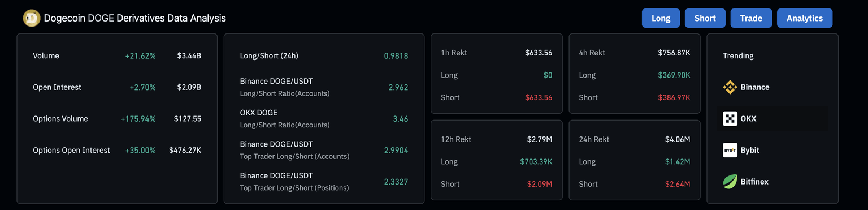Open the Short button
Image resolution: width=868 pixels, height=210 pixels.
point(705,18)
